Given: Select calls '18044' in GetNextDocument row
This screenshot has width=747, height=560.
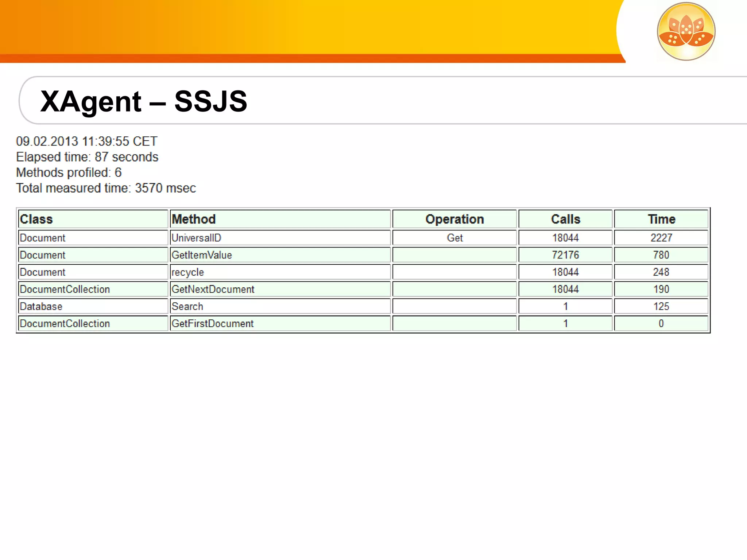Looking at the screenshot, I should point(565,289).
